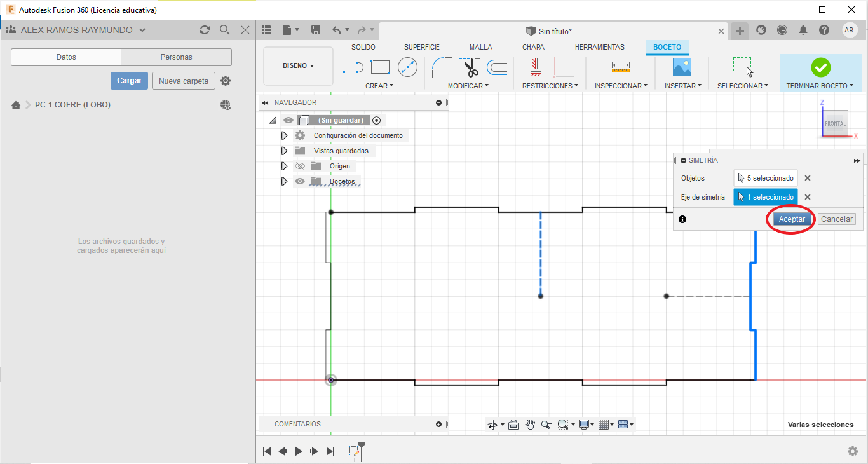868x464 pixels.
Task: Click the sketch feature in the timeline
Action: (355, 451)
